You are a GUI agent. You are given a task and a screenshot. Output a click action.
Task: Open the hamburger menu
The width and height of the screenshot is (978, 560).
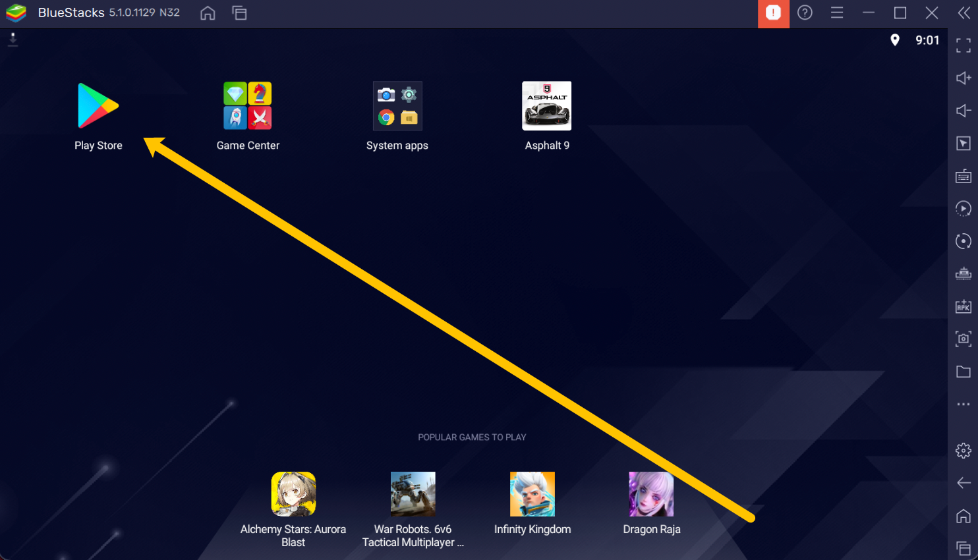tap(837, 13)
